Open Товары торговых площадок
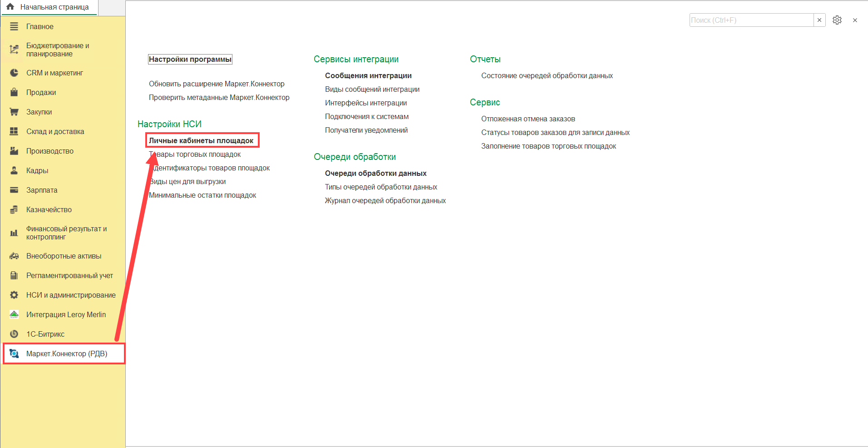868x448 pixels. click(x=195, y=154)
